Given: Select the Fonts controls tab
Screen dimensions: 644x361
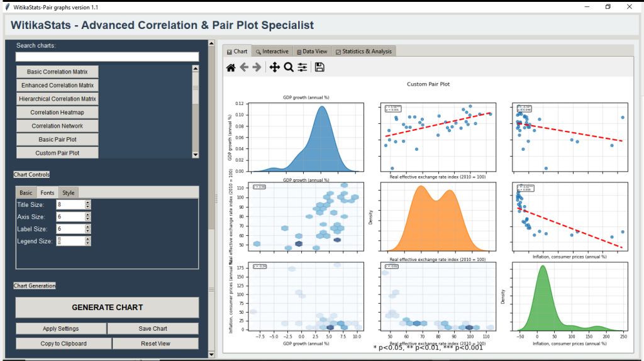Looking at the screenshot, I should (x=47, y=192).
